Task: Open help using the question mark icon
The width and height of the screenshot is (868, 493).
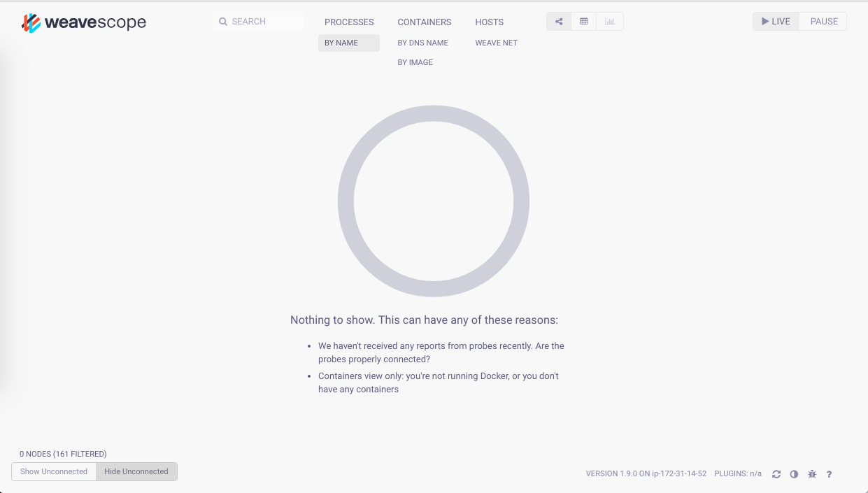Action: pos(829,473)
